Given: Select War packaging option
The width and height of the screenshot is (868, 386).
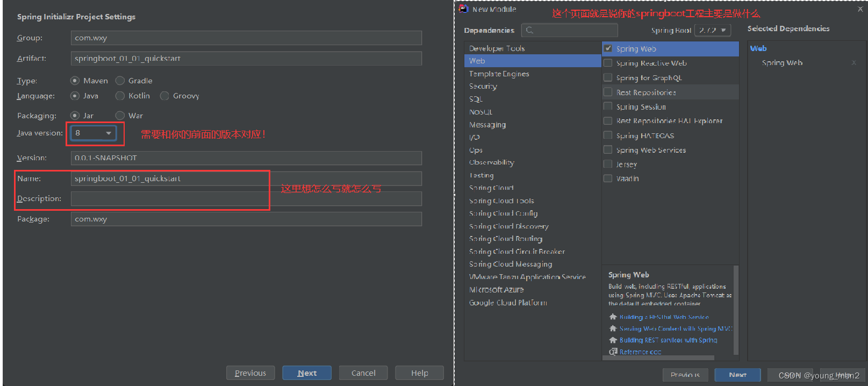Looking at the screenshot, I should click(120, 116).
